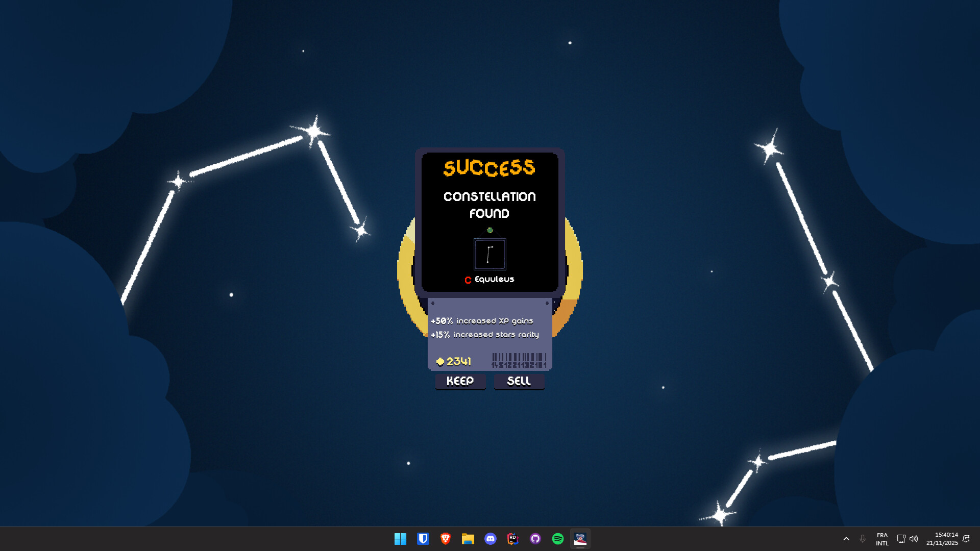
Task: Launch Brave browser from the taskbar
Action: [446, 539]
